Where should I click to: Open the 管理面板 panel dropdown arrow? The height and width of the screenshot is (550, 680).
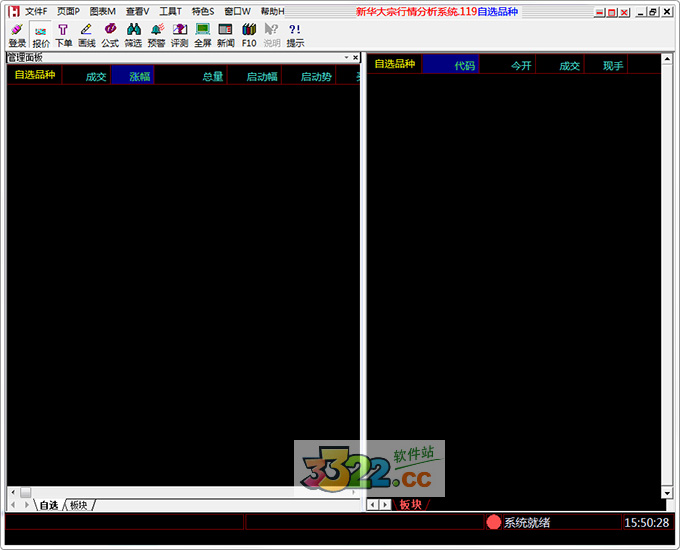347,57
